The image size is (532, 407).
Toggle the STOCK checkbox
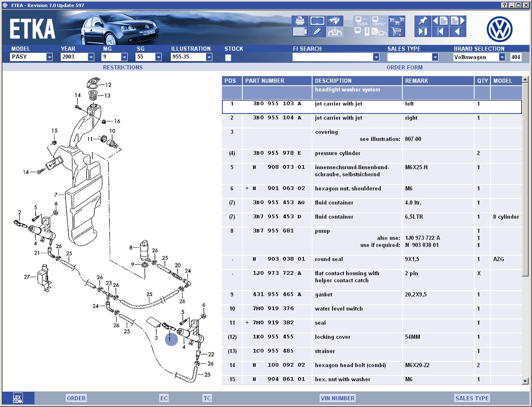point(228,58)
